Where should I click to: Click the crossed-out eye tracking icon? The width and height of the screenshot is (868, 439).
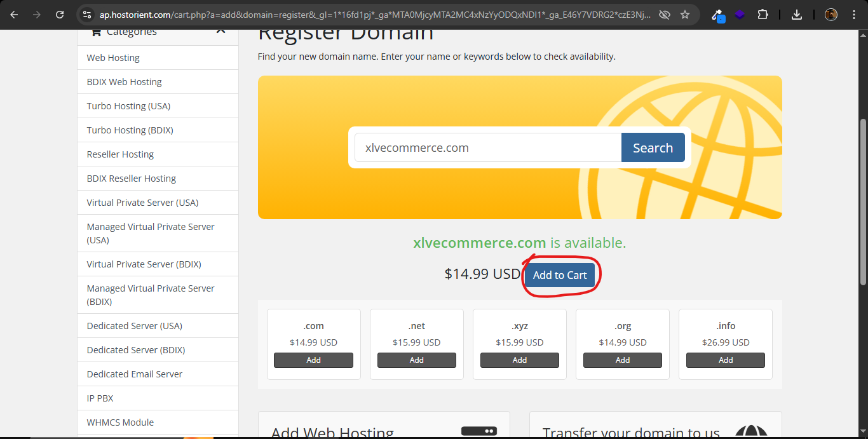coord(665,15)
